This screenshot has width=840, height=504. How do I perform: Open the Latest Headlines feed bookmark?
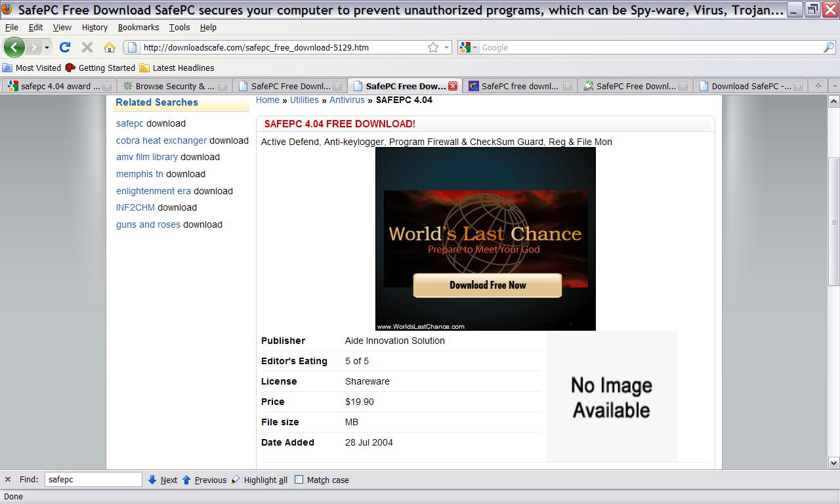click(x=177, y=68)
